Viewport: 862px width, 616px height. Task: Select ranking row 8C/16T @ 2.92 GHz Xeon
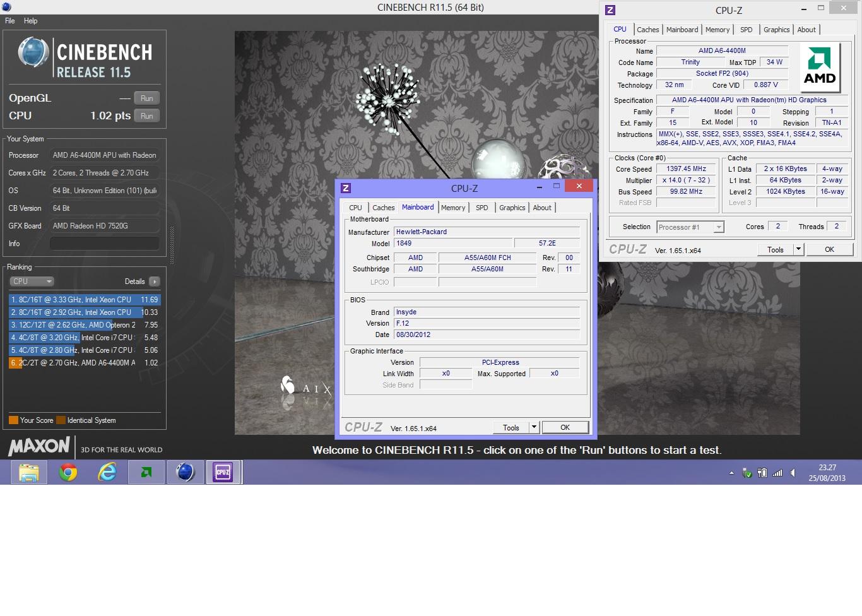coord(85,312)
